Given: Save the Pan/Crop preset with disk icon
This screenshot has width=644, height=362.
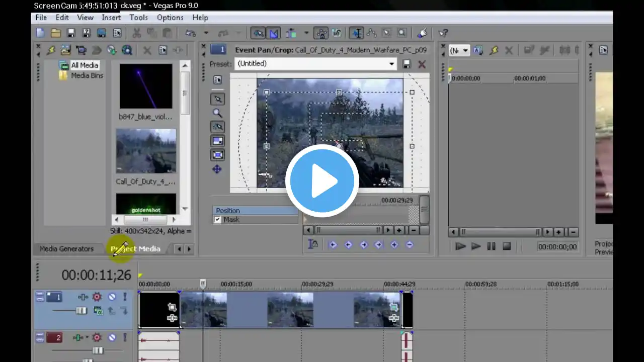Looking at the screenshot, I should pyautogui.click(x=407, y=64).
